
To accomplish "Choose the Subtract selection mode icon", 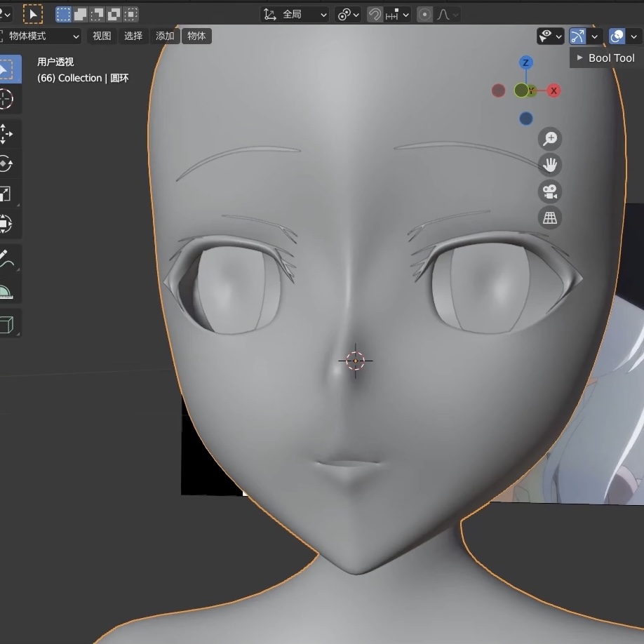I will click(x=97, y=14).
